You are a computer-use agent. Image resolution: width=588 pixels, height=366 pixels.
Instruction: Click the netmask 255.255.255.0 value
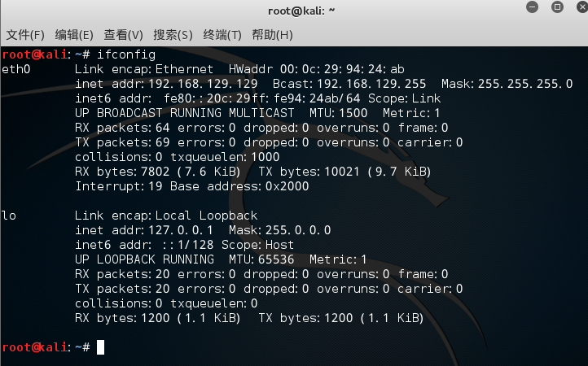point(524,84)
